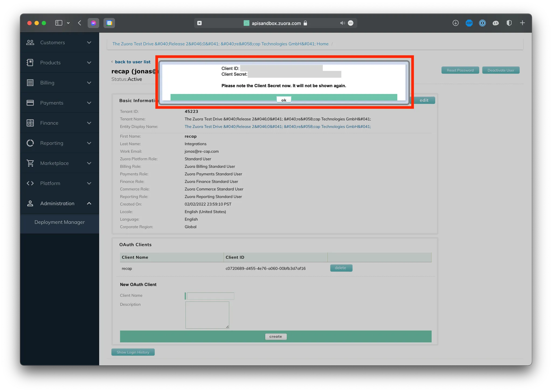
Task: Open the Reporting menu label
Action: [x=52, y=143]
